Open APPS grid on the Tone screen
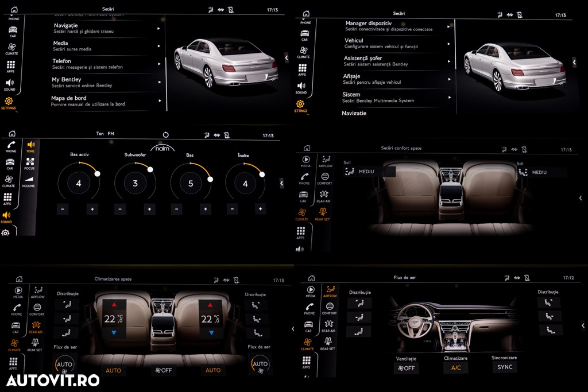Viewport: 588px width, 392px height. [7, 199]
